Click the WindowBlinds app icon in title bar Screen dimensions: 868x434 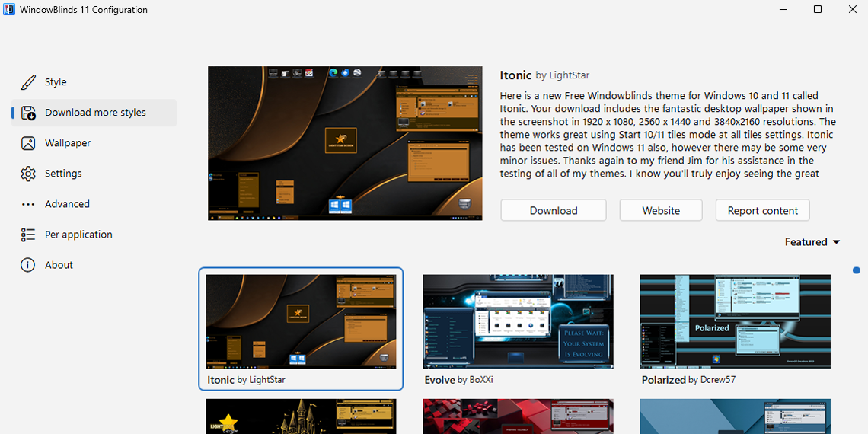[x=9, y=9]
